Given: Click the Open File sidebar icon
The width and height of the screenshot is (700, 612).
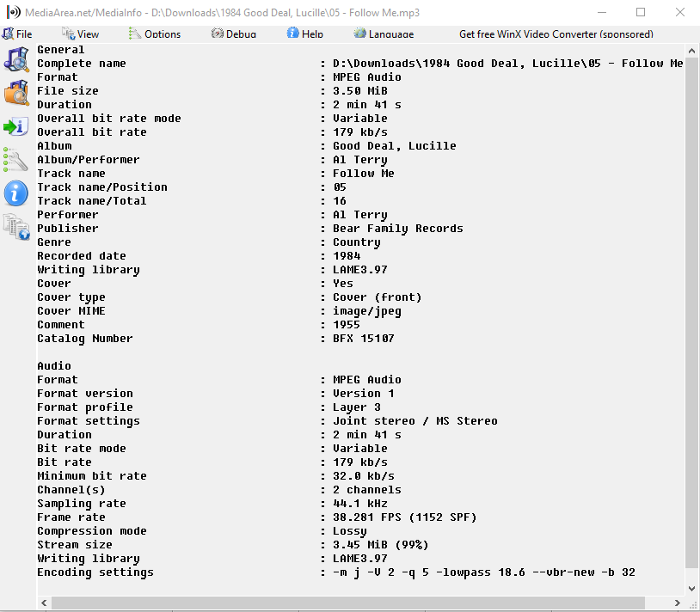Looking at the screenshot, I should pos(16,60).
